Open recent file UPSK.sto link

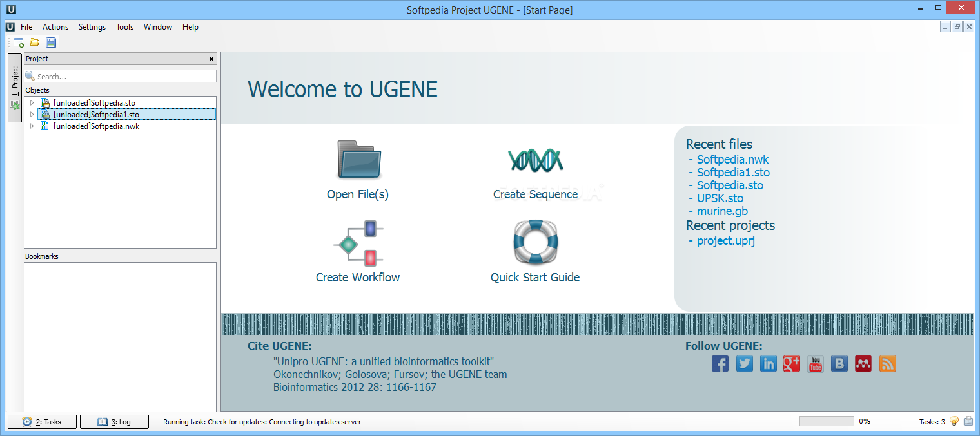[720, 198]
